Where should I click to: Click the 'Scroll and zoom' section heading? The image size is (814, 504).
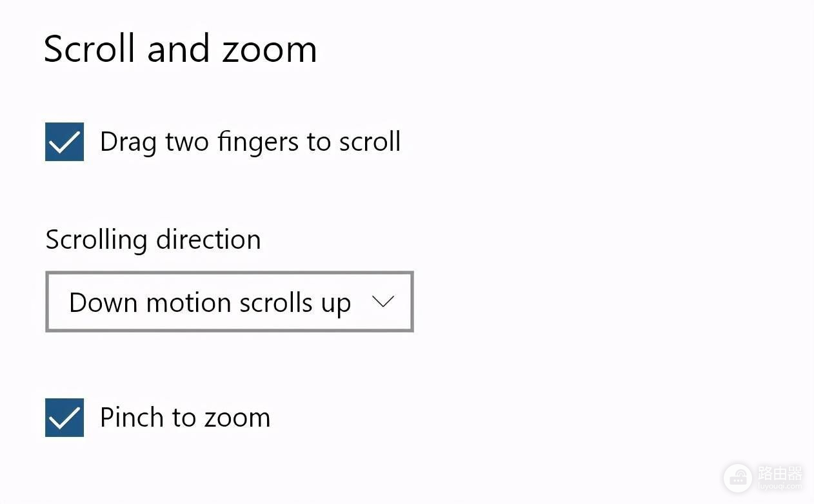(x=180, y=50)
